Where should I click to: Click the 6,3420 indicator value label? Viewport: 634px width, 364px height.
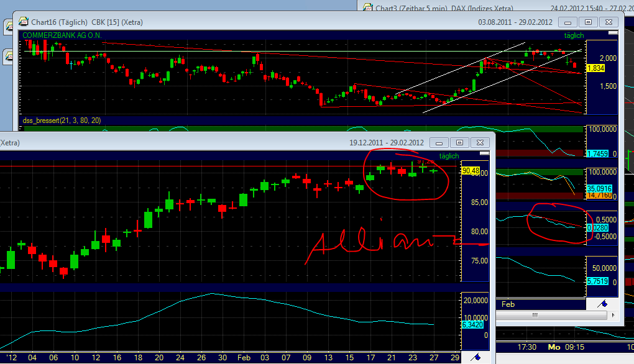[472, 324]
